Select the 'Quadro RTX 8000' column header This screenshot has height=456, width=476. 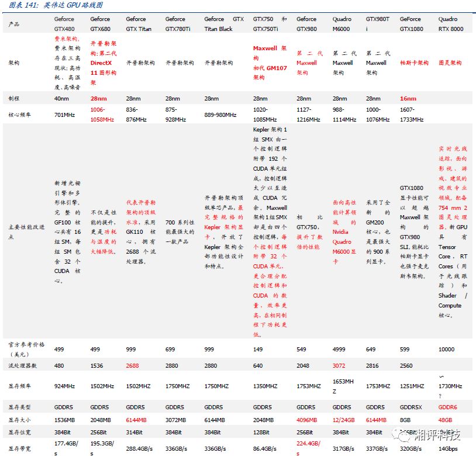coord(451,24)
